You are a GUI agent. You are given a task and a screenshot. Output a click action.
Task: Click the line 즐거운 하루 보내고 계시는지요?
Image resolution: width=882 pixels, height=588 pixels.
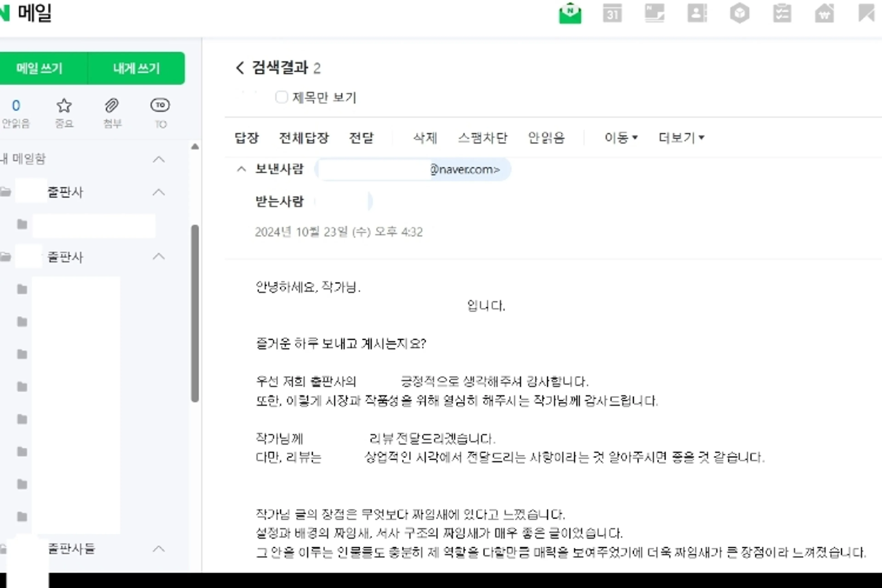point(341,344)
